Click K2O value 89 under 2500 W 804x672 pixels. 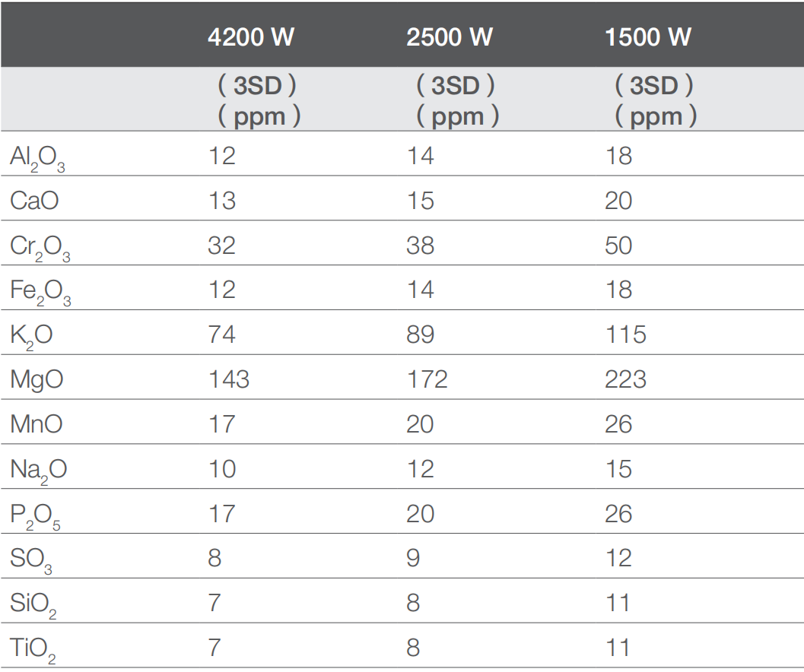(421, 334)
